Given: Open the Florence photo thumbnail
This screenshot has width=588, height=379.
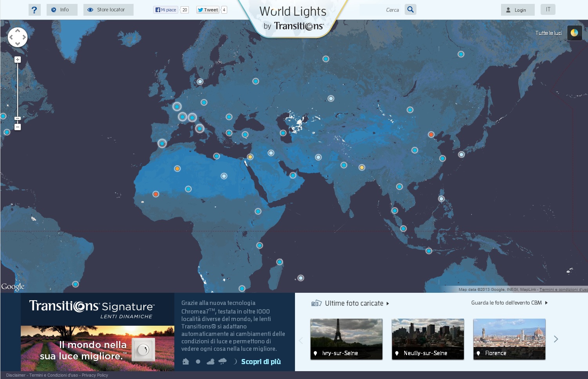Looking at the screenshot, I should [509, 339].
